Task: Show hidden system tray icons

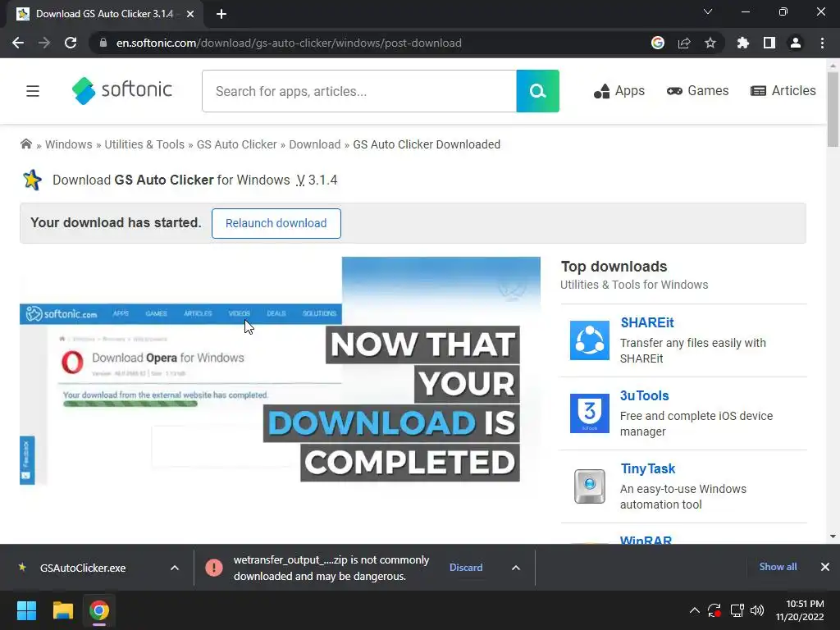Action: click(x=694, y=610)
